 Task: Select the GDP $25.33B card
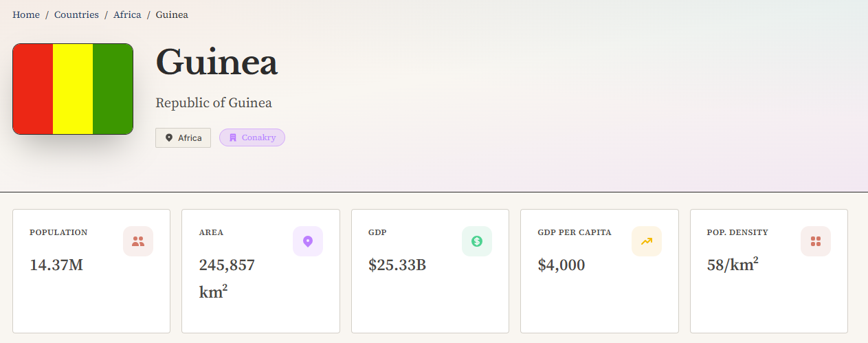click(430, 272)
